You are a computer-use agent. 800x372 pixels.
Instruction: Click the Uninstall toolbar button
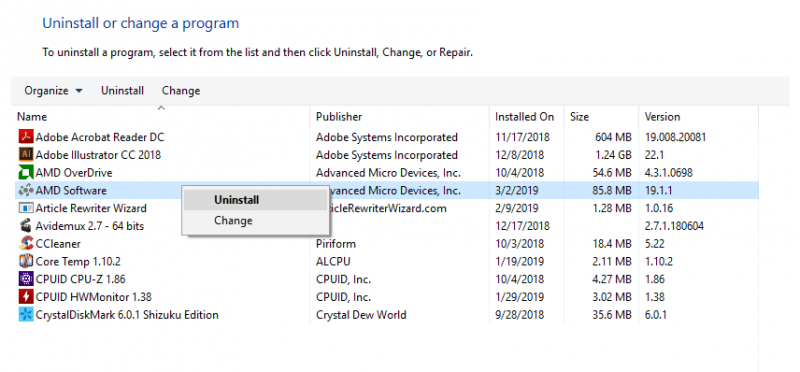122,91
